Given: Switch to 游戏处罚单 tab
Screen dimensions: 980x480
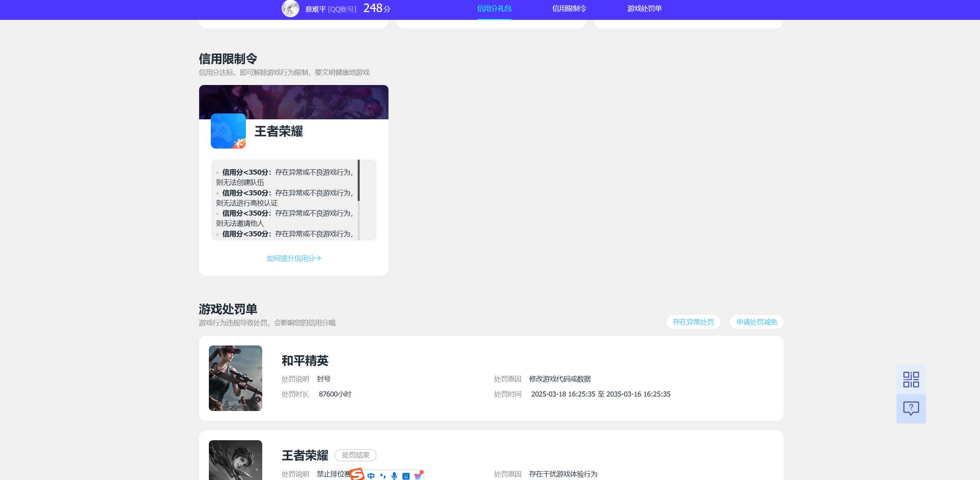Looking at the screenshot, I should (645, 9).
